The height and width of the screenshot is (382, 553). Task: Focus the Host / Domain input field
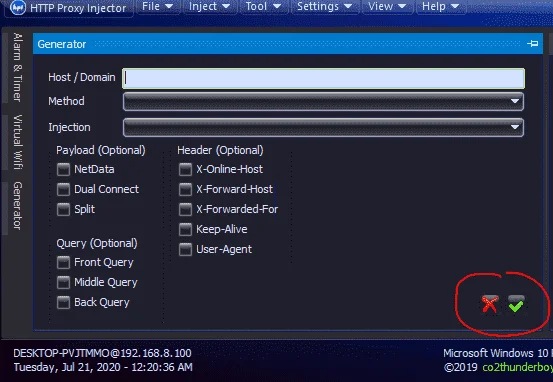pyautogui.click(x=323, y=78)
